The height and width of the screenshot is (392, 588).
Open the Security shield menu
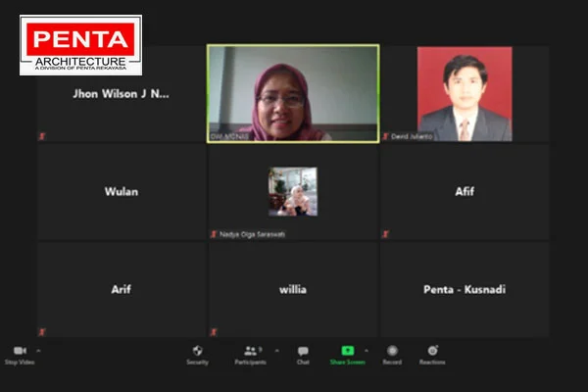(x=198, y=355)
